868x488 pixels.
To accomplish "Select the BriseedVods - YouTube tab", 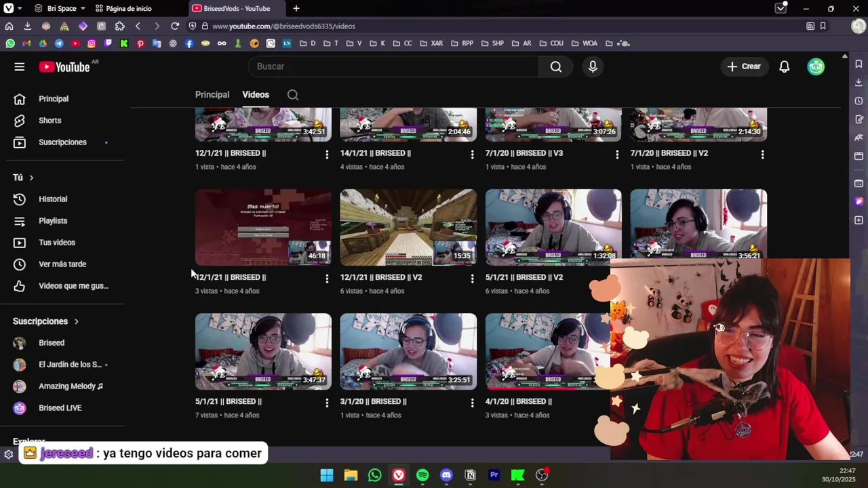I will pyautogui.click(x=237, y=8).
